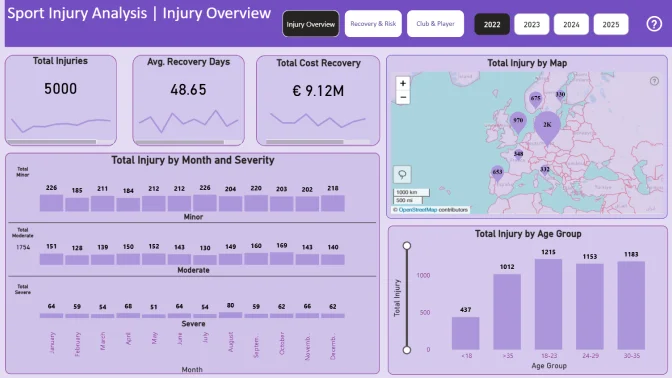Open the help question mark icon in header
The width and height of the screenshot is (672, 378).
(654, 24)
